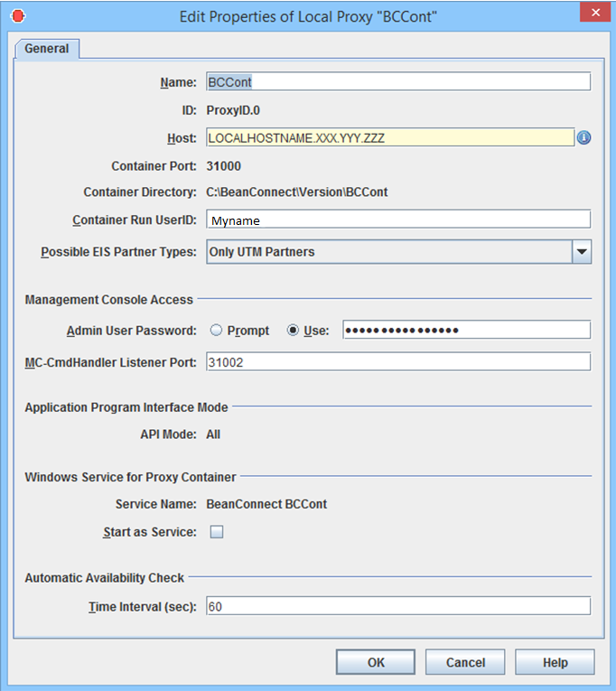Edit the Container Run UserID field
This screenshot has width=616, height=691.
point(397,219)
